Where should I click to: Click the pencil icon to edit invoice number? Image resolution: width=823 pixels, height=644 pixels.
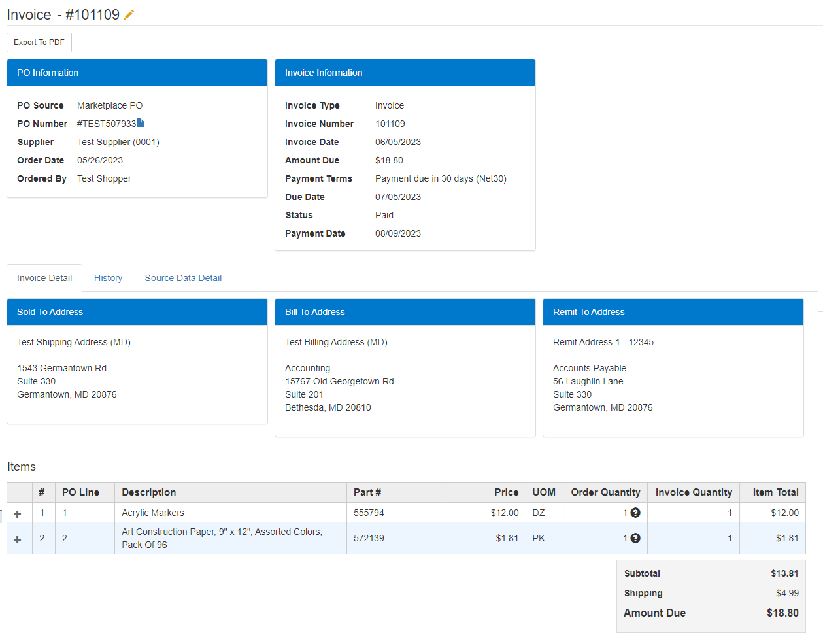[x=128, y=14]
